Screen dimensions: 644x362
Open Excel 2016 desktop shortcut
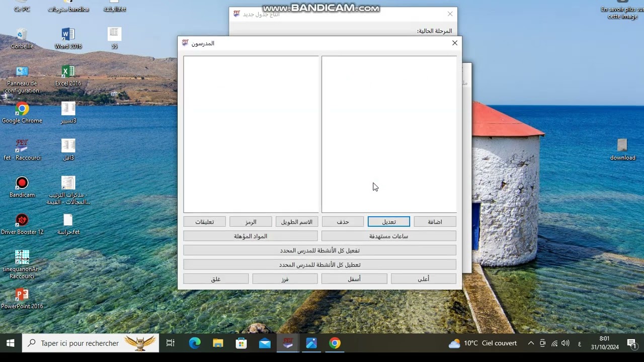(68, 76)
